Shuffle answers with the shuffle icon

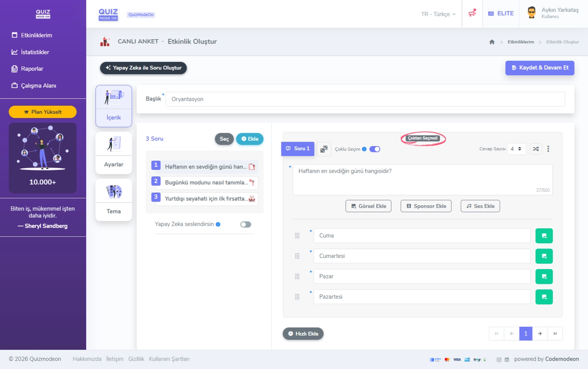(536, 149)
